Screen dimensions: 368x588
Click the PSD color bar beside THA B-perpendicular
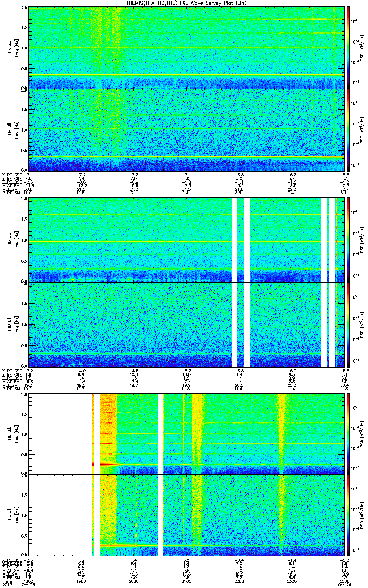point(348,48)
